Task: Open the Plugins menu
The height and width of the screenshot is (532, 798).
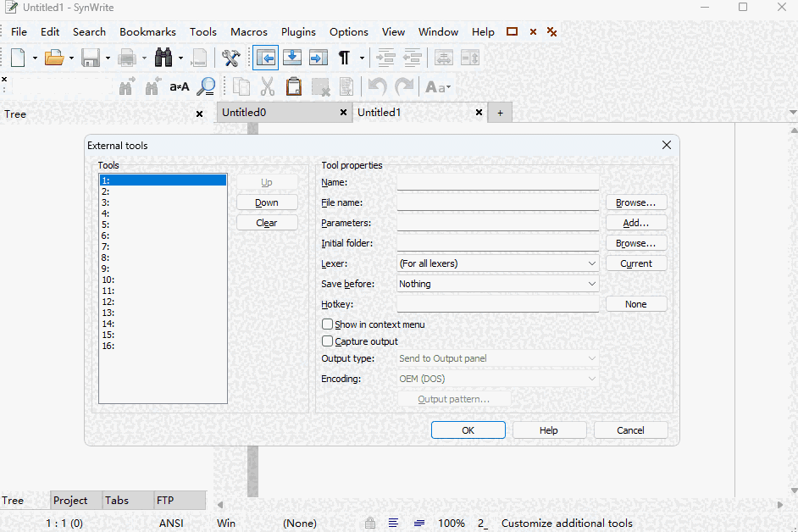Action: tap(298, 32)
